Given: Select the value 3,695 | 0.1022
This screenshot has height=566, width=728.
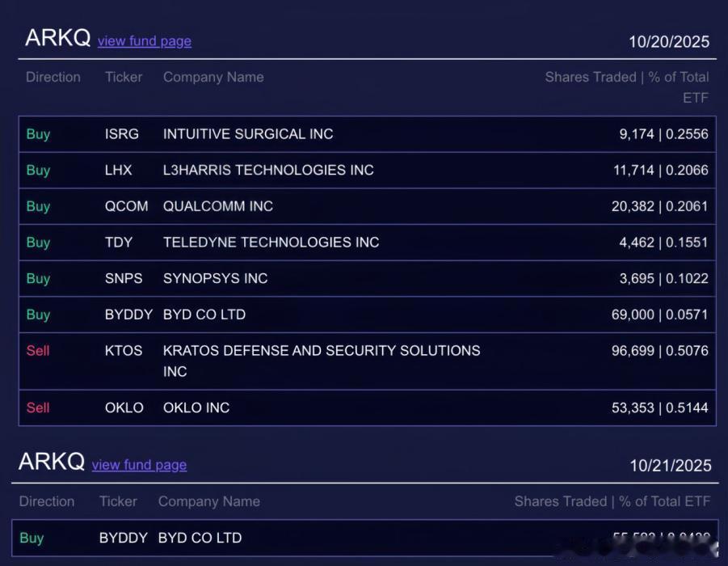Looking at the screenshot, I should [x=664, y=278].
